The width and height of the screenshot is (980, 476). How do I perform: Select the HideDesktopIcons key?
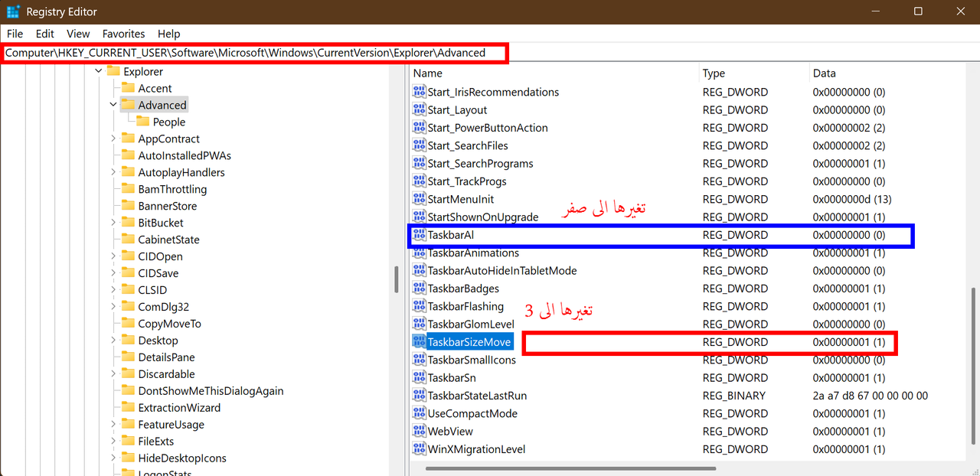point(182,458)
